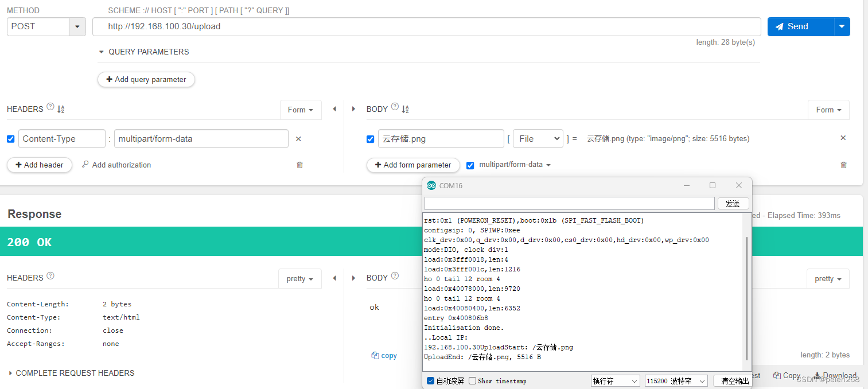
Task: Open the Send button options arrow
Action: click(842, 26)
